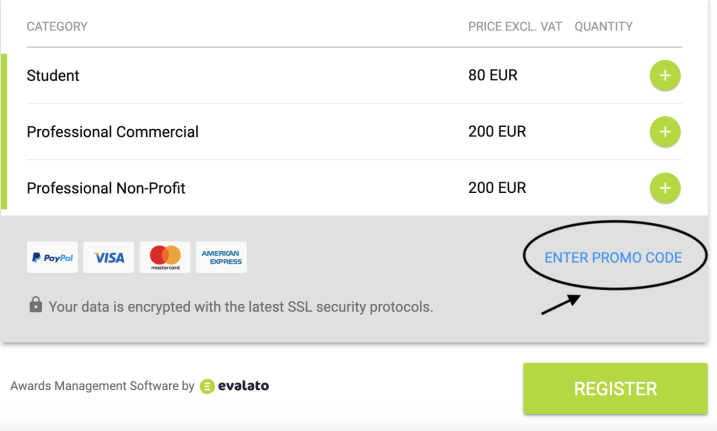
Task: Select the Student category row label
Action: [53, 76]
